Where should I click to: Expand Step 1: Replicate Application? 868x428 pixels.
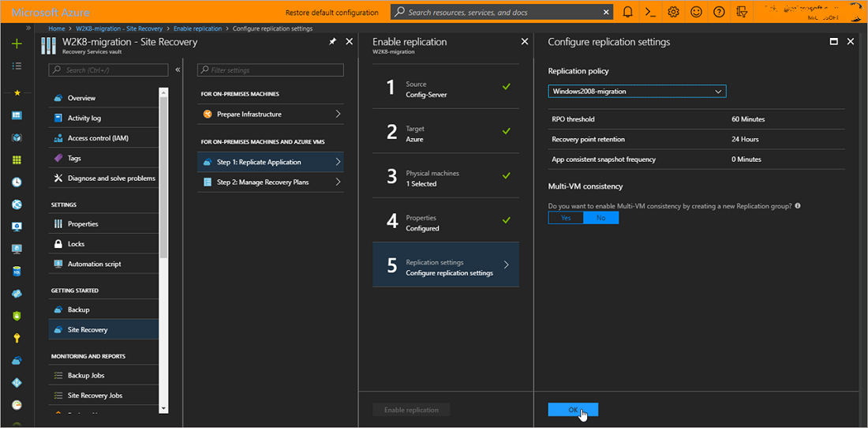(x=270, y=162)
